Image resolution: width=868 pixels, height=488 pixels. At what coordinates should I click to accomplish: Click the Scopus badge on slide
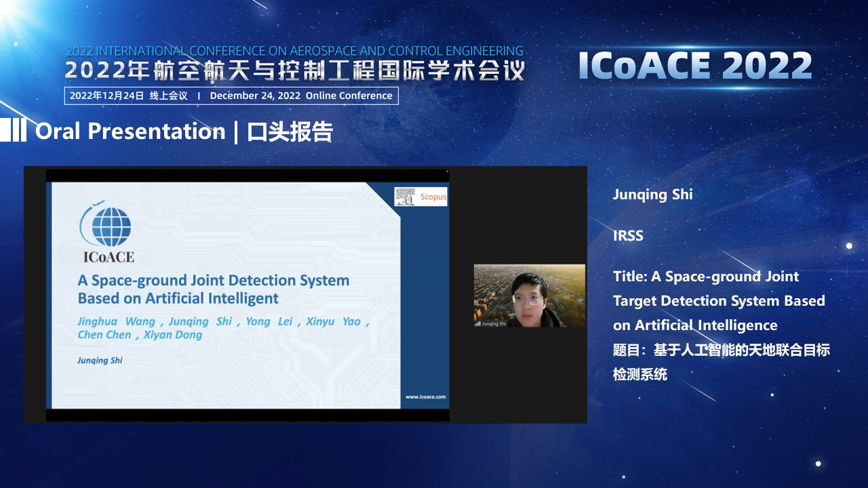(421, 197)
